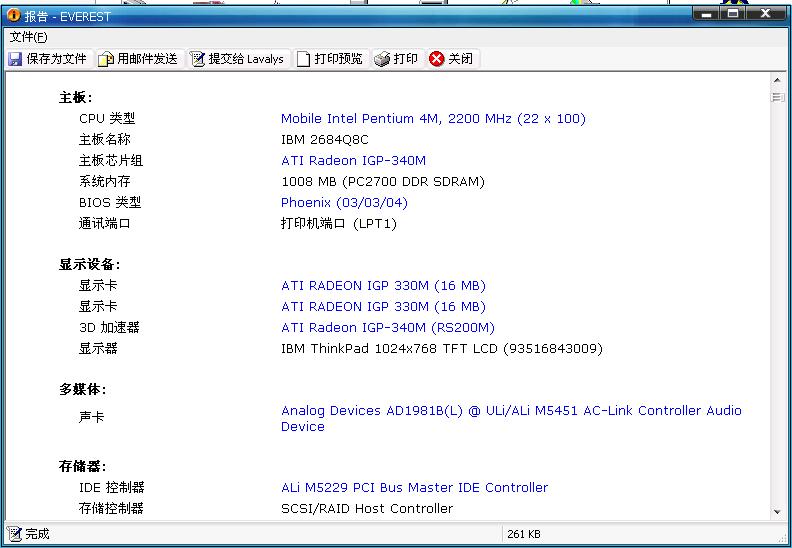Click the 存储器: section heading

point(83,466)
